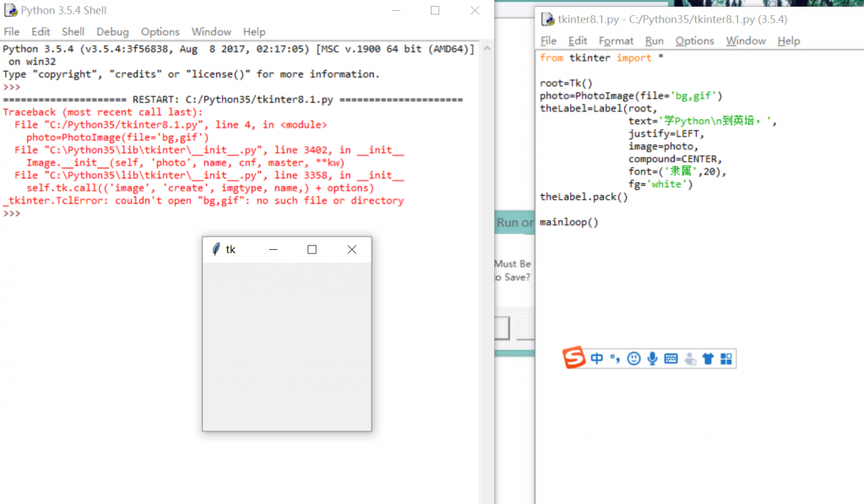Open the Debug menu in Python Shell
Screen dimensions: 864x504
point(112,31)
